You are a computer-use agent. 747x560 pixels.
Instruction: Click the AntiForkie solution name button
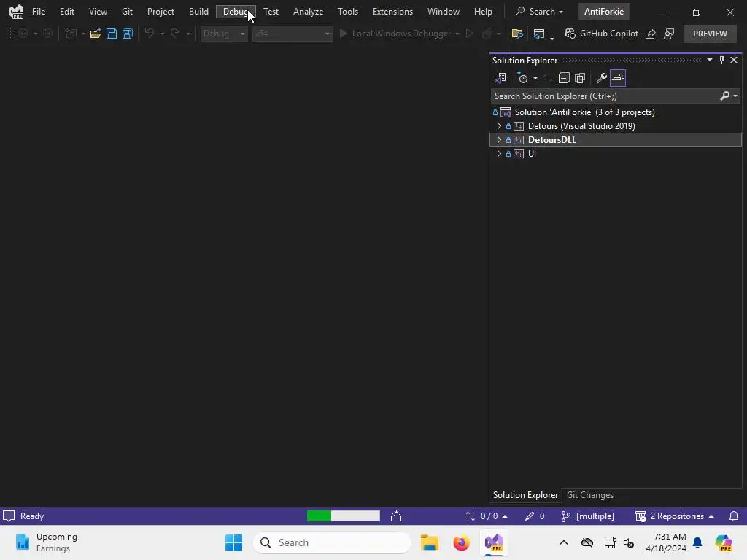tap(603, 12)
